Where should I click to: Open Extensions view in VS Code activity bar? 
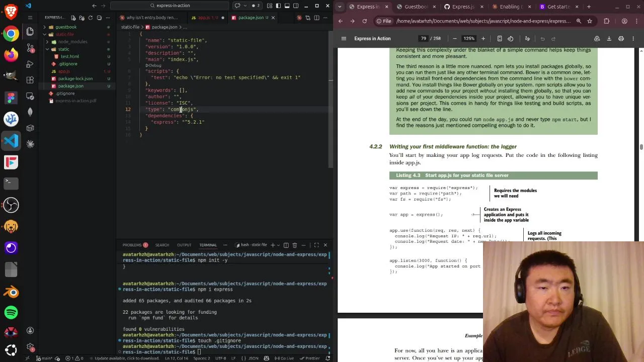point(30,80)
